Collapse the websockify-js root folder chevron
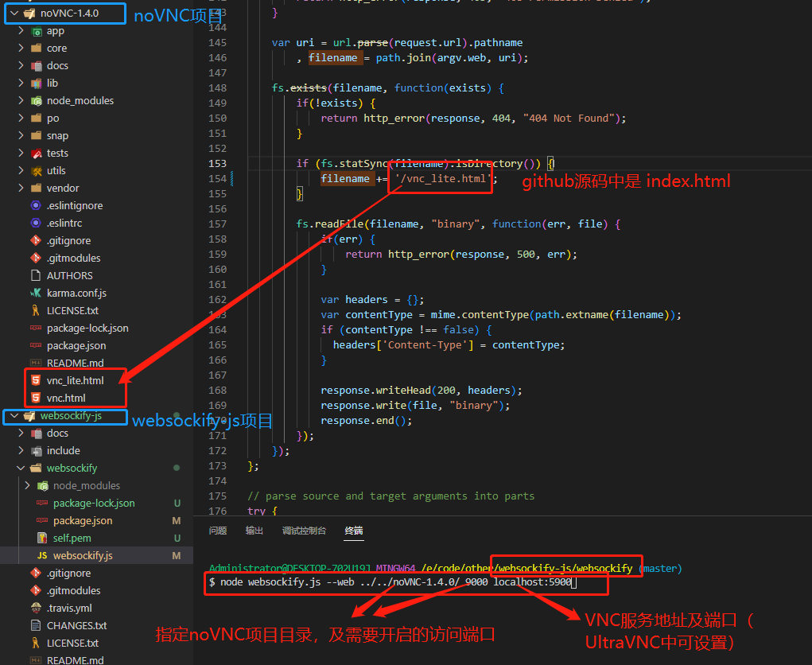This screenshot has height=665, width=812. pyautogui.click(x=14, y=416)
